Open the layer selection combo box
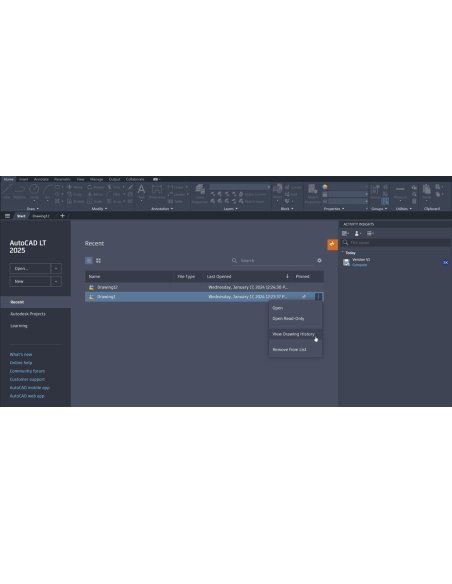This screenshot has height=584, width=452. coord(240,187)
